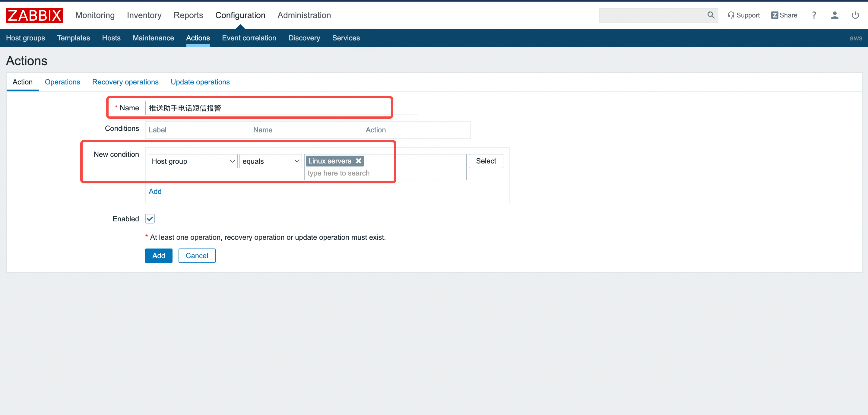Go to Host groups submenu
This screenshot has height=415, width=868.
click(26, 38)
